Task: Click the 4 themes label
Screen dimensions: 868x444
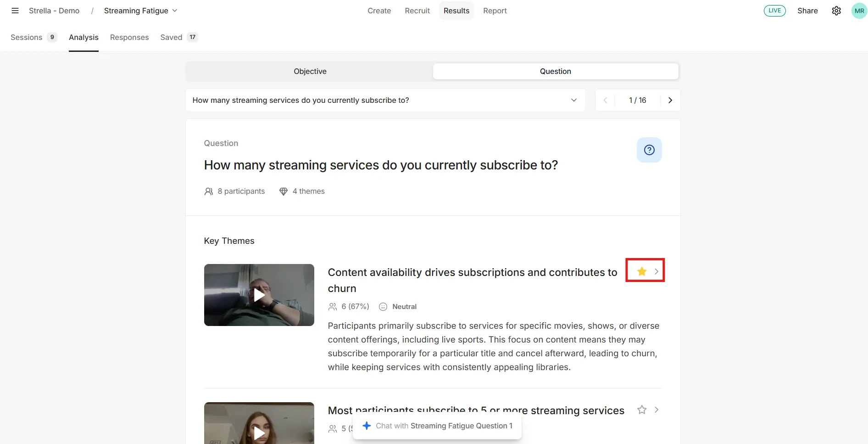Action: pyautogui.click(x=302, y=191)
